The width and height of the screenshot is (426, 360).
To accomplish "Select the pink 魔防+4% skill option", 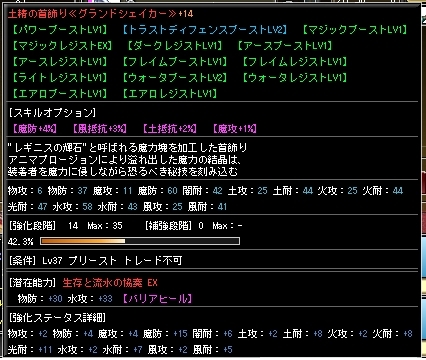I will 35,129.
